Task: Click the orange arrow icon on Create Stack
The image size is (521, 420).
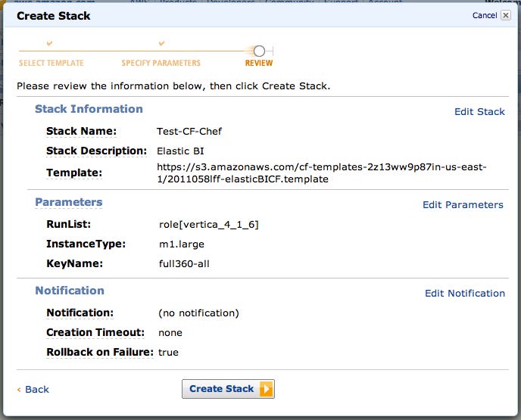Action: point(266,389)
